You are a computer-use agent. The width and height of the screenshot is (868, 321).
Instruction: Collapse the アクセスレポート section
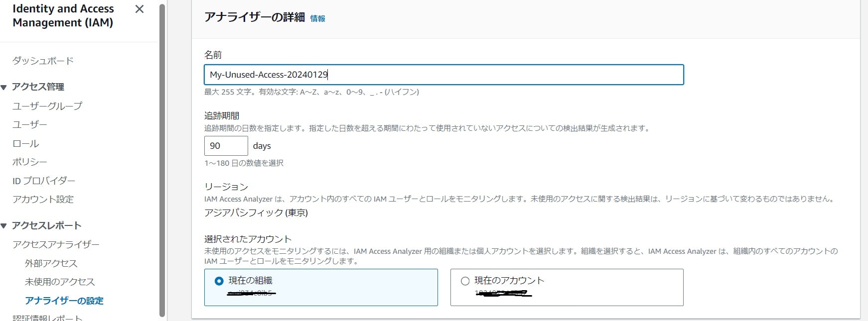[4, 226]
